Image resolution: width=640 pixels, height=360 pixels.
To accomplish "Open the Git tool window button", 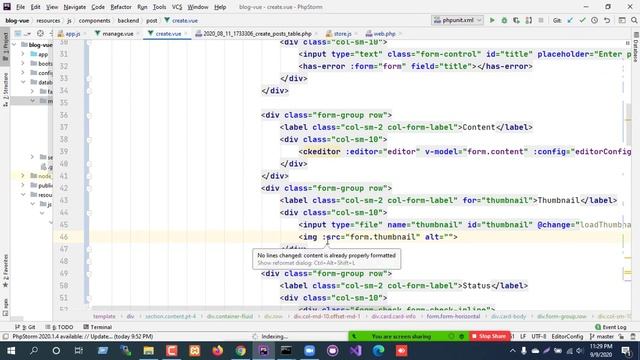I will 25,327.
